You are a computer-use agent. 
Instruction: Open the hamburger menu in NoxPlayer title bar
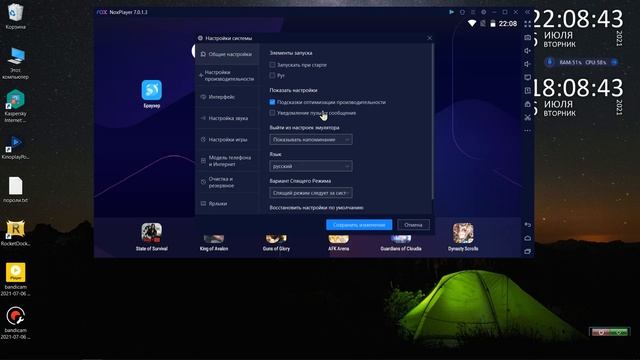tap(473, 12)
